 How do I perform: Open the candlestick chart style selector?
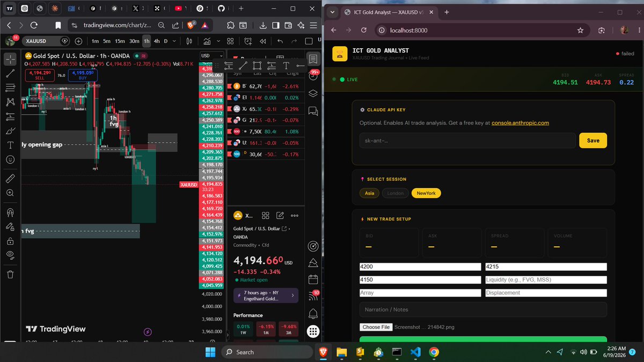point(189,41)
